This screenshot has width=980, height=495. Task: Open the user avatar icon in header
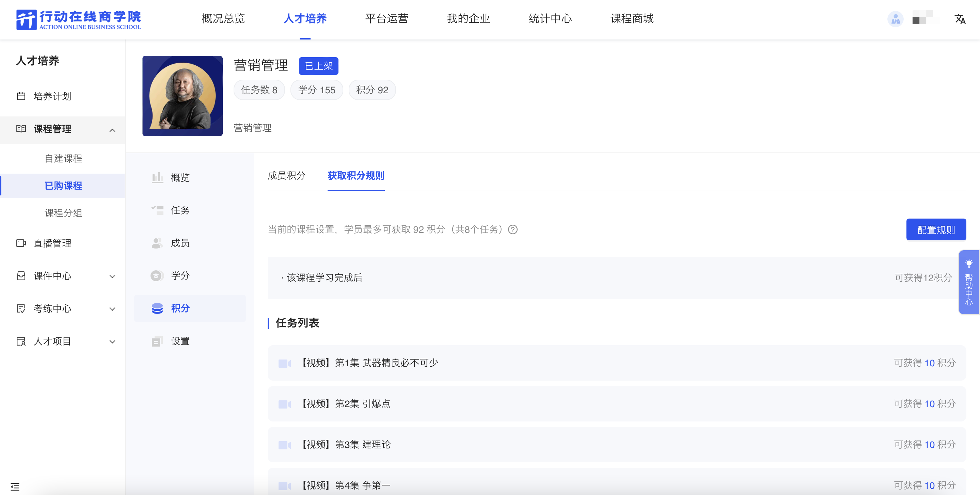(895, 19)
